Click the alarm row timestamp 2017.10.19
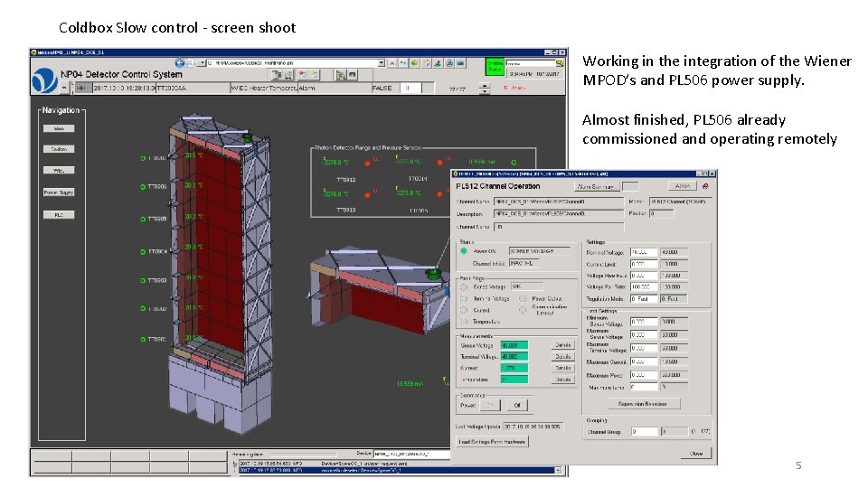 pyautogui.click(x=124, y=88)
